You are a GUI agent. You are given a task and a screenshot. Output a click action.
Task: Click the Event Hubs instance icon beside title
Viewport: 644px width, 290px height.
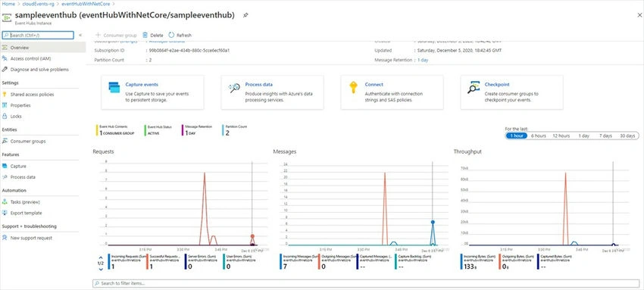[x=7, y=18]
